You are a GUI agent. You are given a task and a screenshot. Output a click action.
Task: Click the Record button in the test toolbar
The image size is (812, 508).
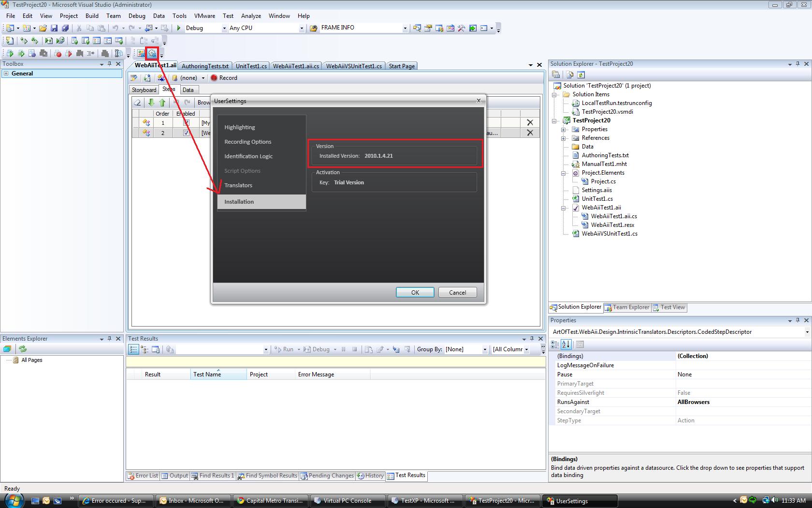(x=224, y=78)
